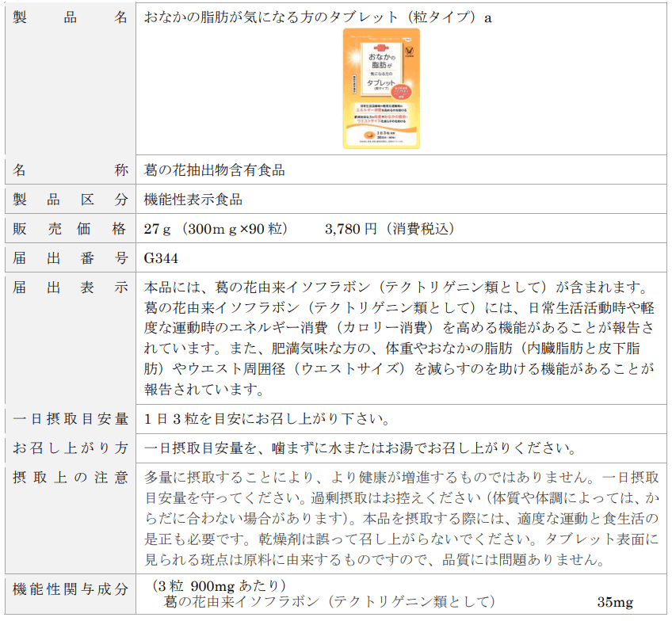Select the 届出表示 header cell
The image size is (672, 621).
[70, 288]
